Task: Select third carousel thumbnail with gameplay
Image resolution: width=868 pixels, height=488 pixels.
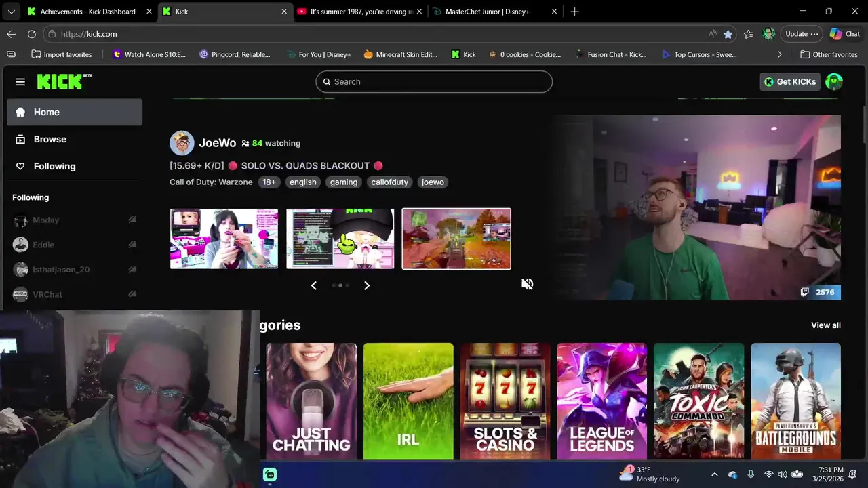Action: (x=456, y=239)
